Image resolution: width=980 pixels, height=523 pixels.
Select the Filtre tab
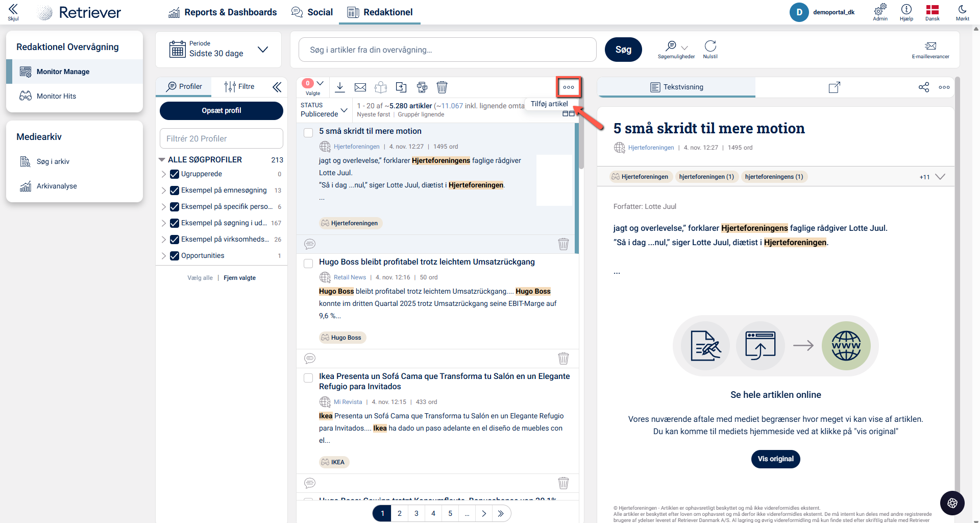point(239,87)
